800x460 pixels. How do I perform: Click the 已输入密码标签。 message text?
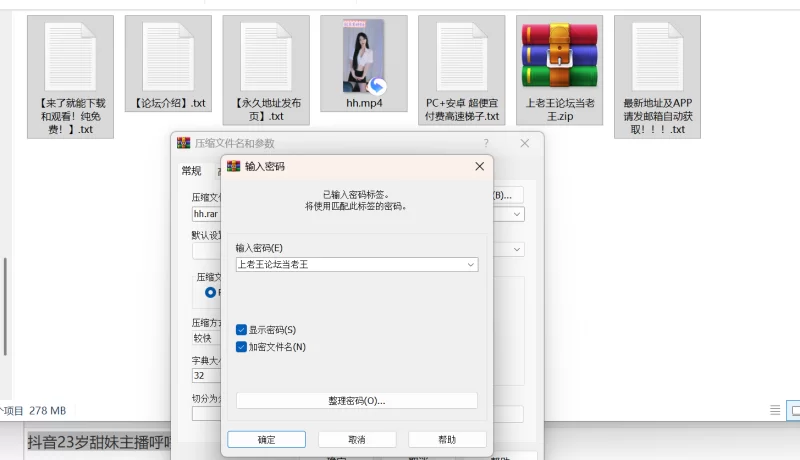[x=356, y=195]
